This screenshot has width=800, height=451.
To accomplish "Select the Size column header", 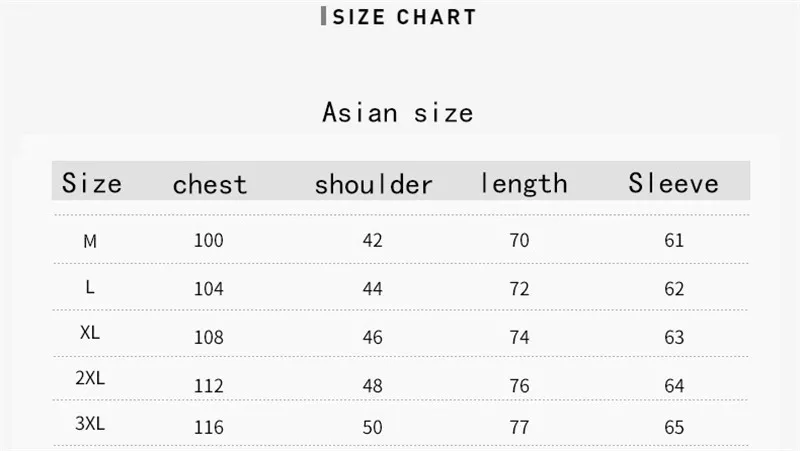I will (92, 183).
